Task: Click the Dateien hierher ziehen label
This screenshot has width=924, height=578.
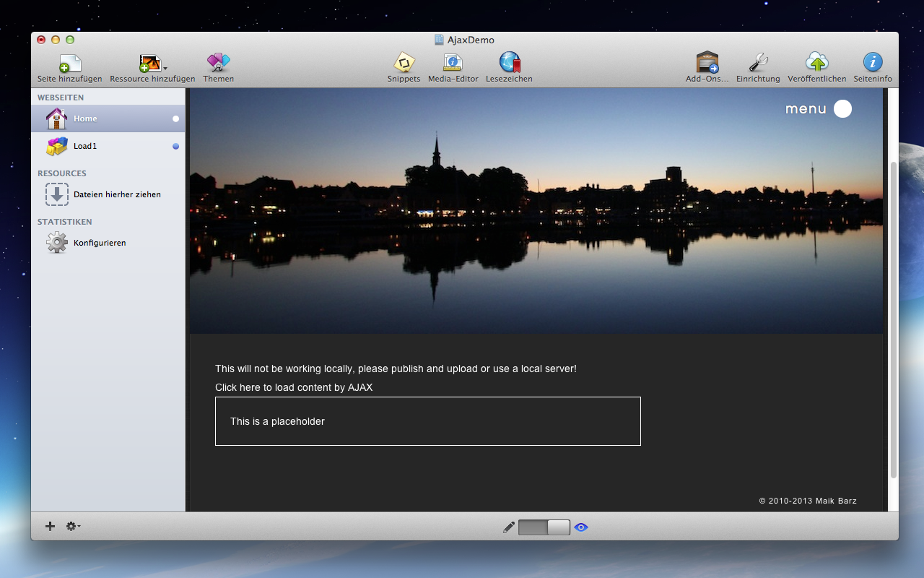Action: tap(117, 194)
